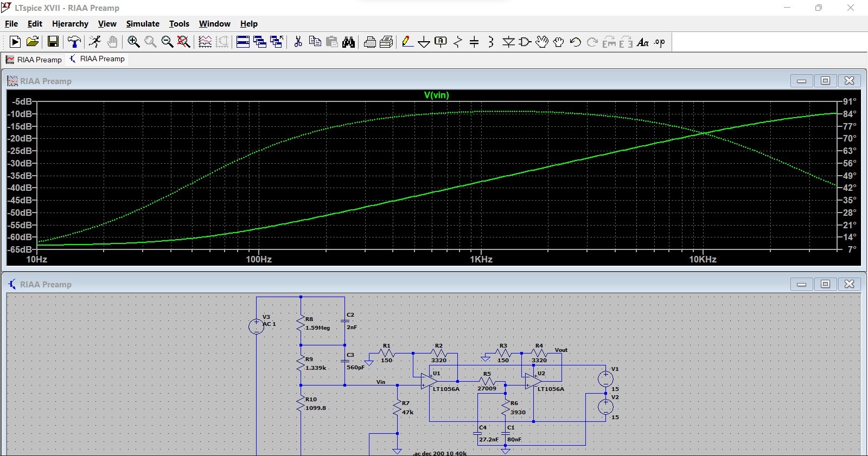
Task: Select the Resistor placement tool
Action: click(x=458, y=42)
